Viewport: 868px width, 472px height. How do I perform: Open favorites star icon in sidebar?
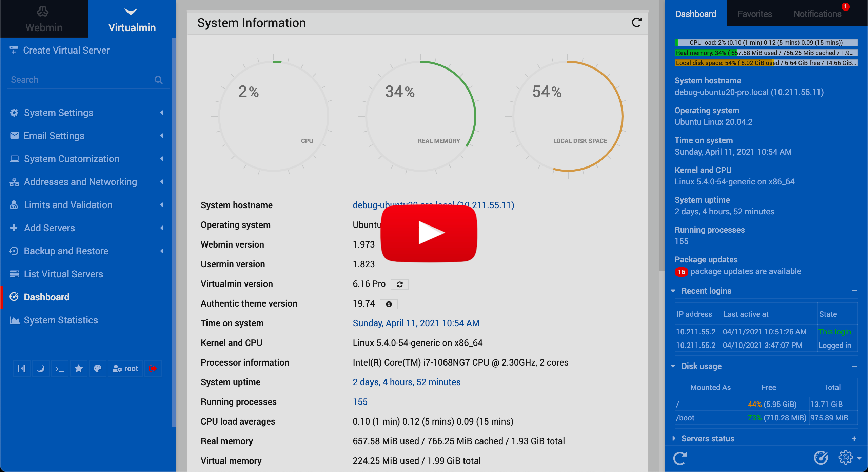pos(79,369)
